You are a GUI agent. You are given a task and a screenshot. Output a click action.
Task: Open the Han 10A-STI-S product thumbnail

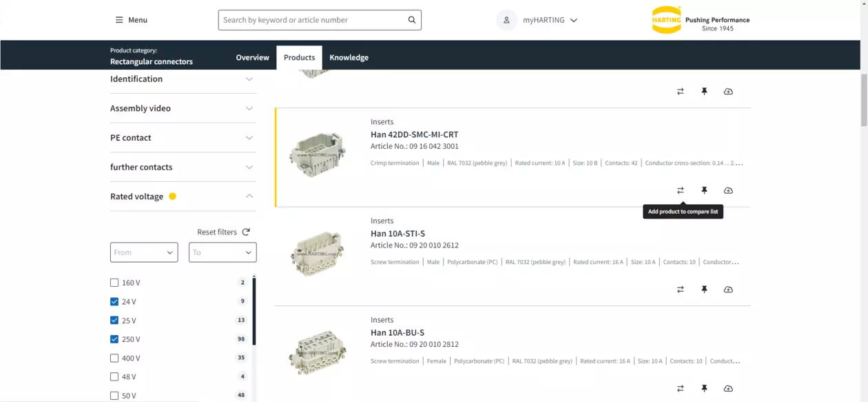318,254
